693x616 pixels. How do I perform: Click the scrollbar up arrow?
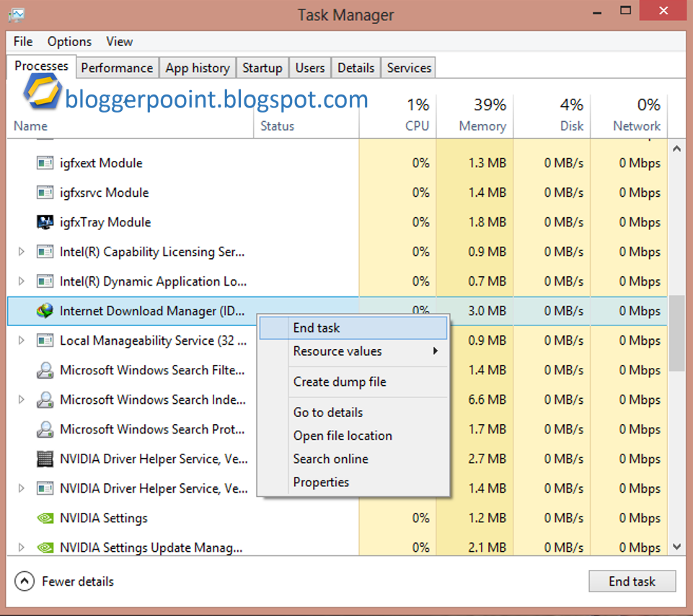click(x=676, y=149)
